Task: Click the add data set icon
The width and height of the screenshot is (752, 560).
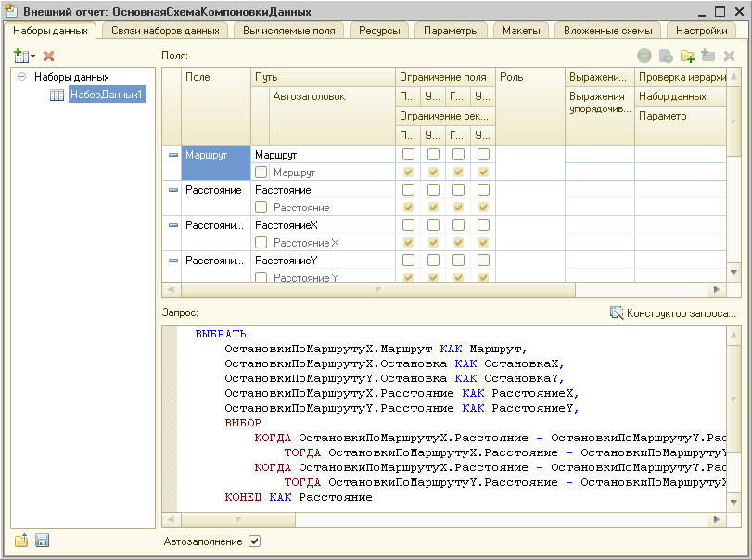Action: (23, 57)
